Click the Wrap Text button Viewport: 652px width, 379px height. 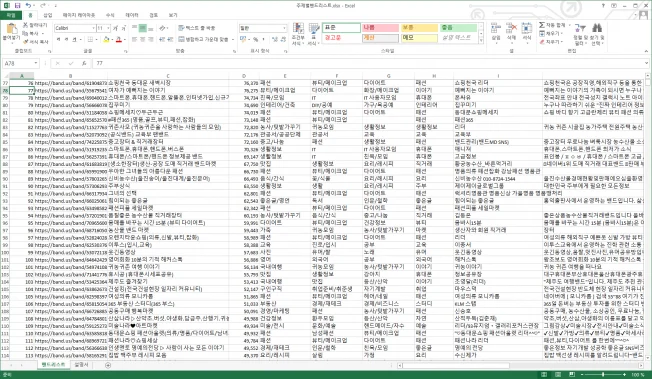[x=197, y=28]
